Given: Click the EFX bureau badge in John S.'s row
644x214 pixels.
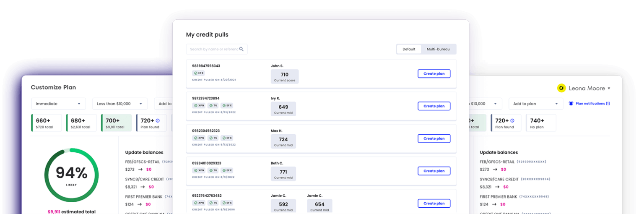Looking at the screenshot, I should coord(198,73).
